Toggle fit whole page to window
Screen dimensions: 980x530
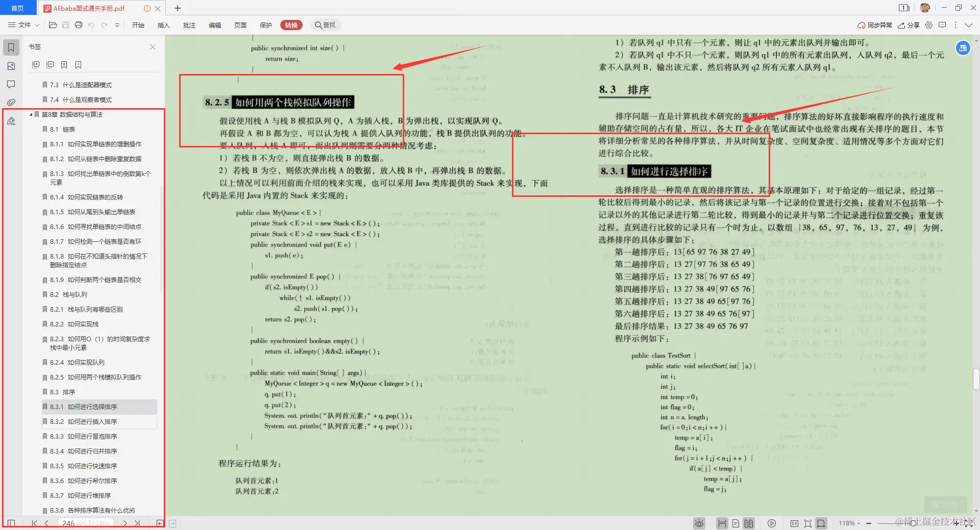coord(808,523)
